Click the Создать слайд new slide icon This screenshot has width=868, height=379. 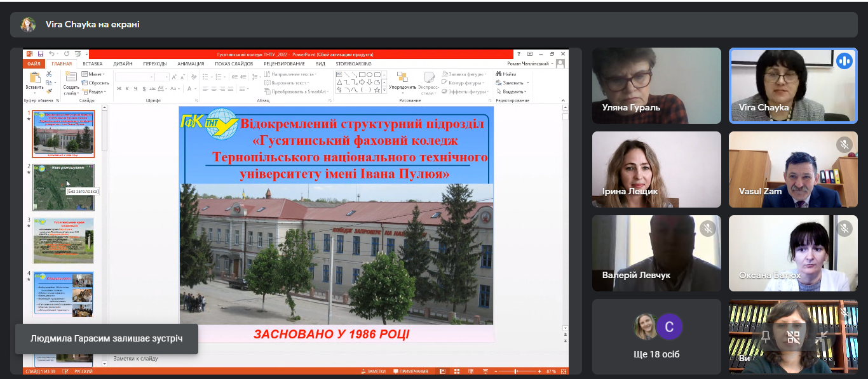point(71,76)
